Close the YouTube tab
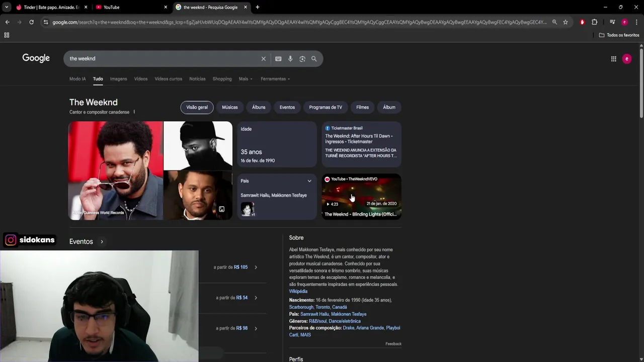644x362 pixels. coord(166,7)
